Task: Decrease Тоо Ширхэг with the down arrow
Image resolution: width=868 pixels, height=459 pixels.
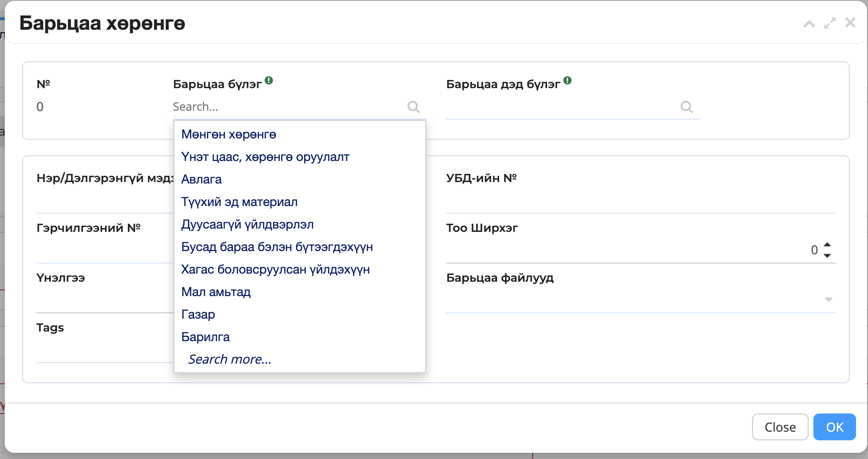Action: (x=827, y=256)
